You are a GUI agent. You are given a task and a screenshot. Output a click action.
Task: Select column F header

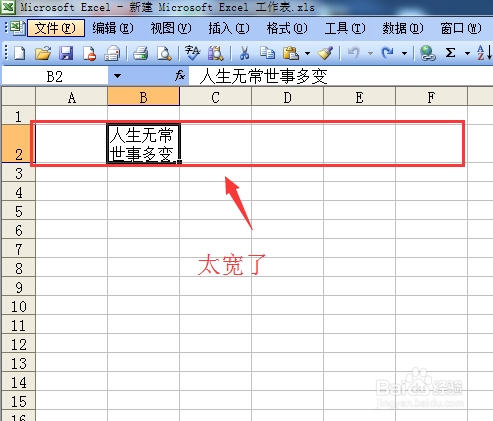point(431,97)
